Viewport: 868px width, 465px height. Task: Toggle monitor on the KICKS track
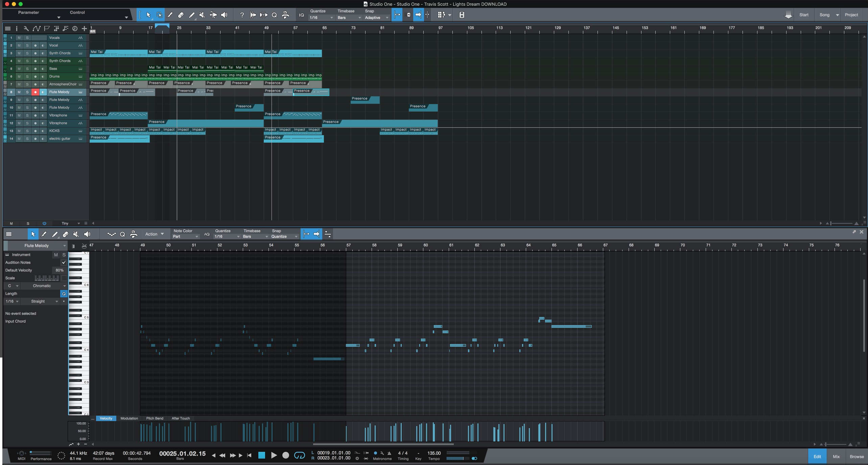[43, 131]
